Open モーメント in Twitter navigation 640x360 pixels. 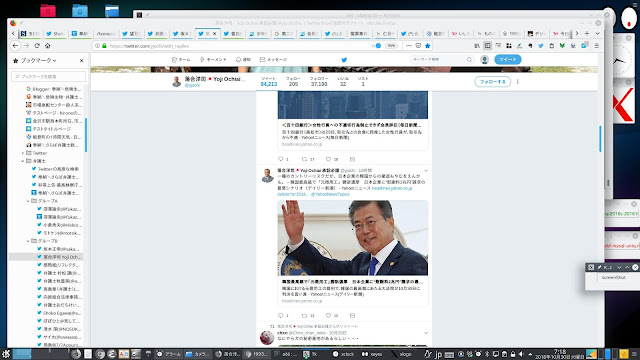tap(213, 60)
